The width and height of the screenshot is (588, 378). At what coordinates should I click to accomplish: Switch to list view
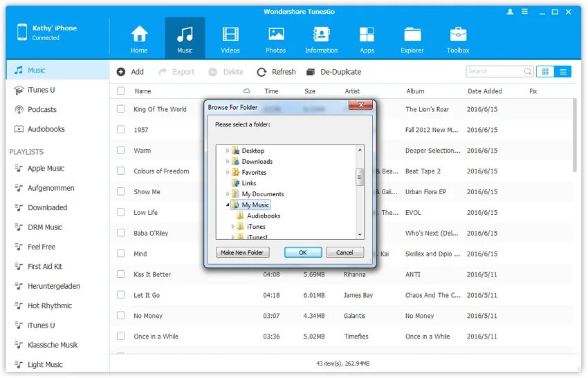point(563,71)
